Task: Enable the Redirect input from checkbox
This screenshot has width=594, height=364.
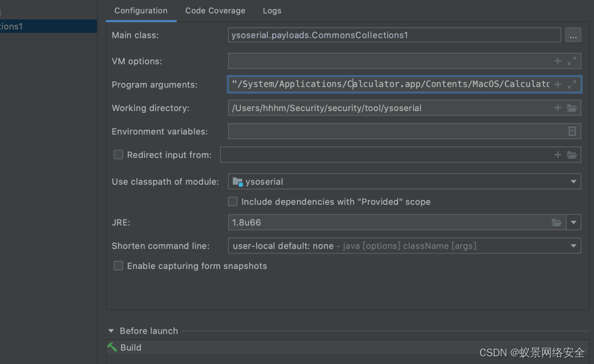Action: tap(118, 155)
